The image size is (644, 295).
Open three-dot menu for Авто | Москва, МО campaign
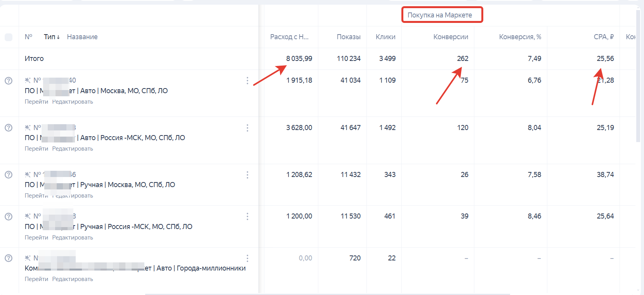pos(247,80)
